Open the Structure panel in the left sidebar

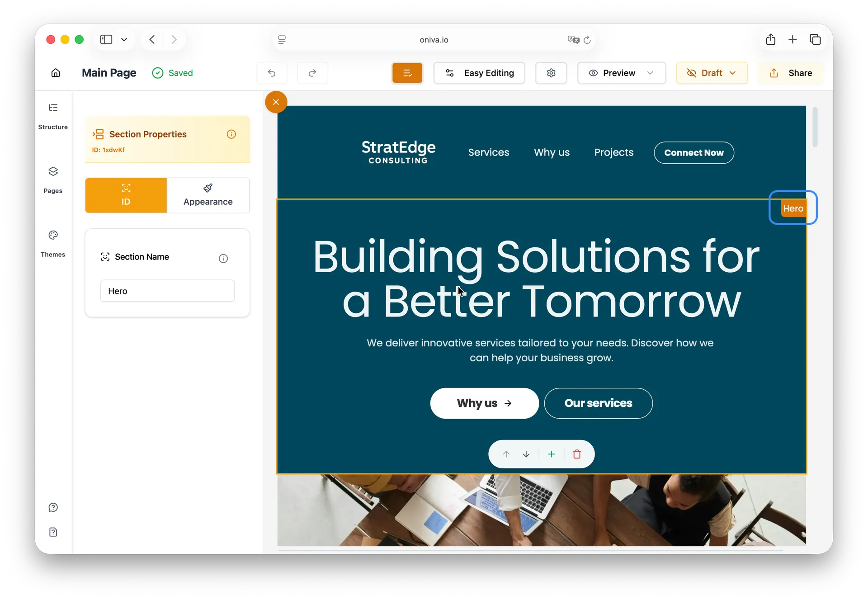(x=53, y=115)
